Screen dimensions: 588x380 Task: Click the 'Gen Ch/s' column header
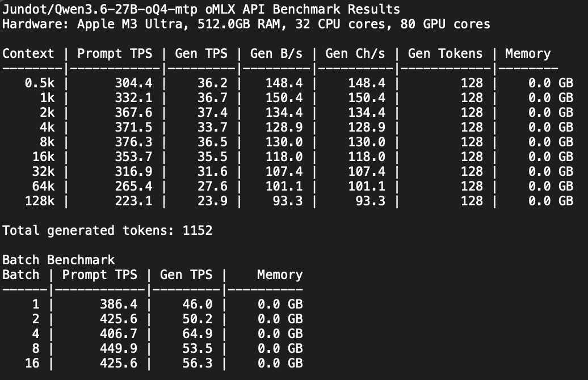coord(355,53)
